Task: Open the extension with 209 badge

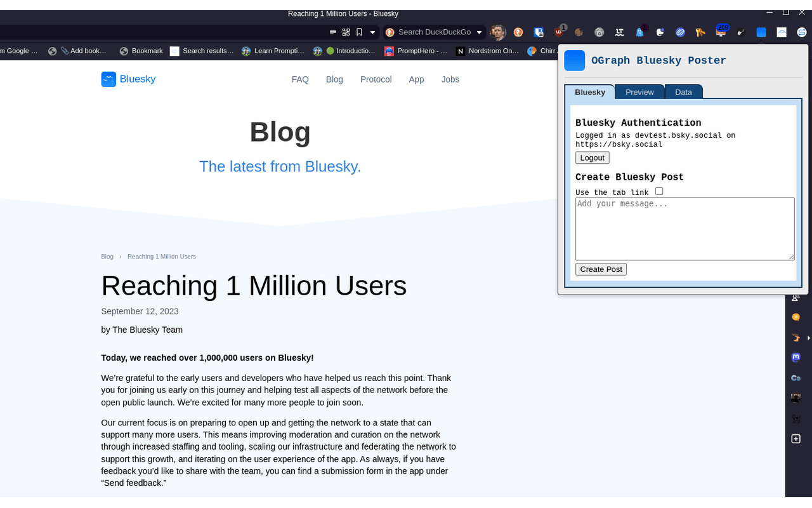Action: coord(721,32)
